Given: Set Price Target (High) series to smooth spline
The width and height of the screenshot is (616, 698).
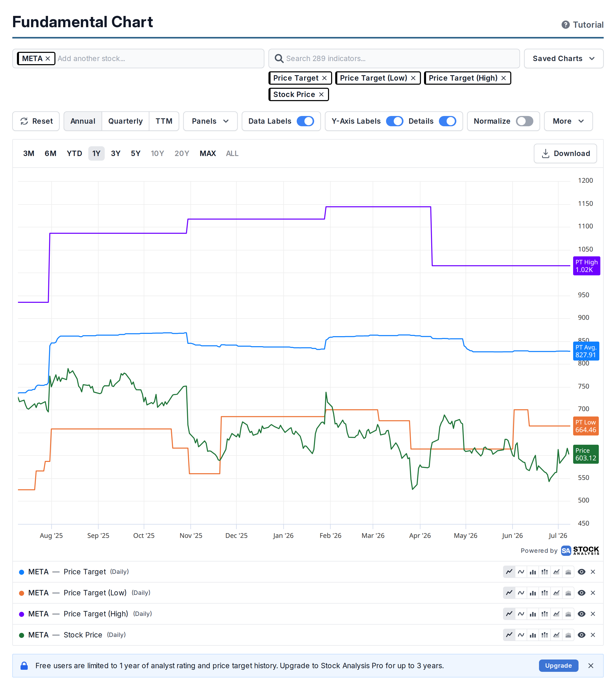Looking at the screenshot, I should [x=521, y=614].
